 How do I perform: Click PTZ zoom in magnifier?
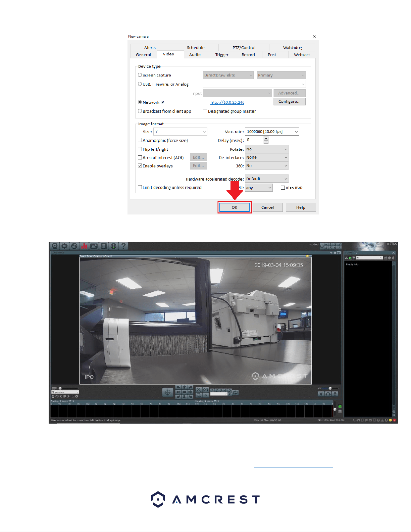click(x=199, y=390)
